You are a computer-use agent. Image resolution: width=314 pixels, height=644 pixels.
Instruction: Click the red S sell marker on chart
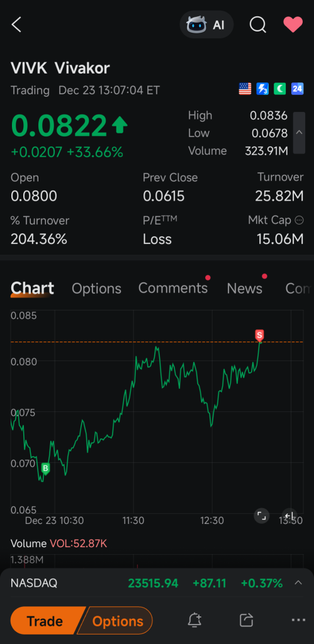tap(259, 336)
